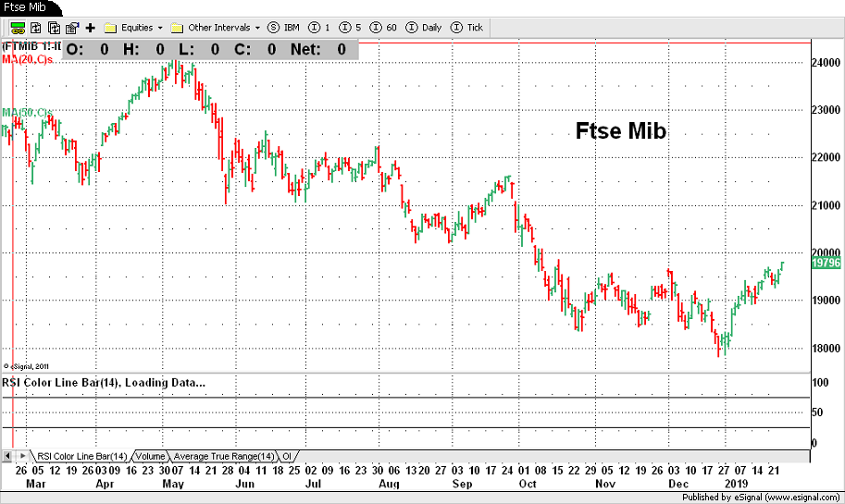This screenshot has height=504, width=845.
Task: Click the single-page refresh icon in toolbar
Action: pos(36,28)
